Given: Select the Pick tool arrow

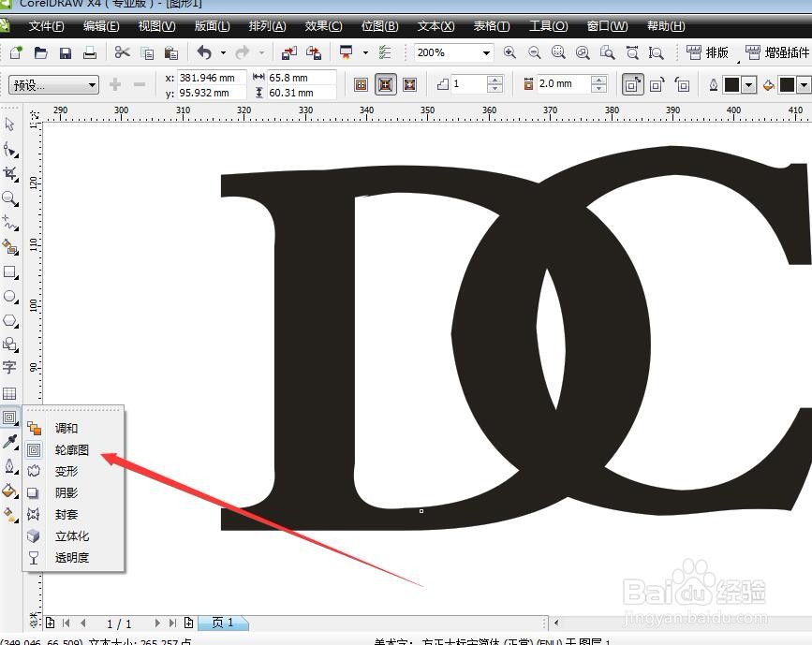Looking at the screenshot, I should (10, 125).
